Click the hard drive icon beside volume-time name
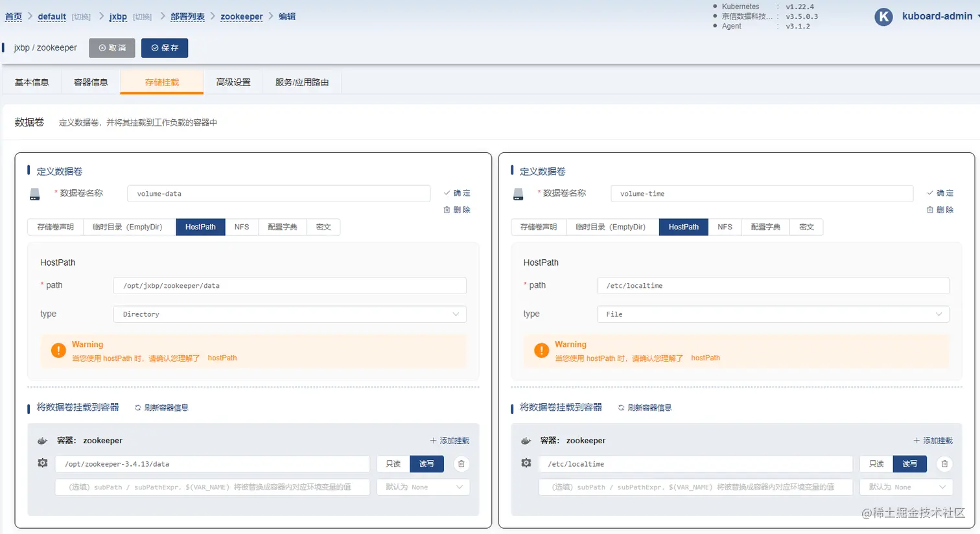The height and width of the screenshot is (534, 980). pyautogui.click(x=518, y=194)
